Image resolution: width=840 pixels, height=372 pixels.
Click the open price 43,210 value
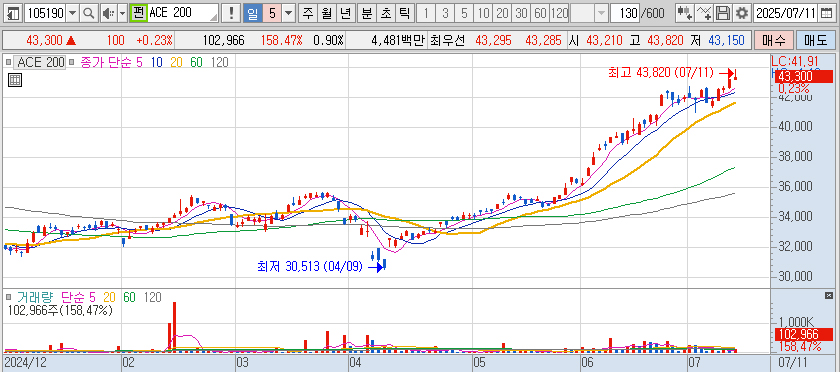pos(605,40)
